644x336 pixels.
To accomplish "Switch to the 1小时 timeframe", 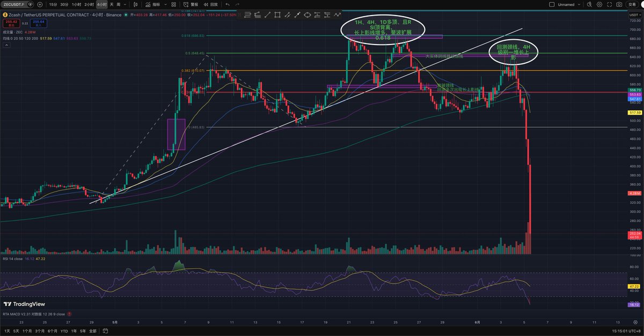I will point(77,4).
